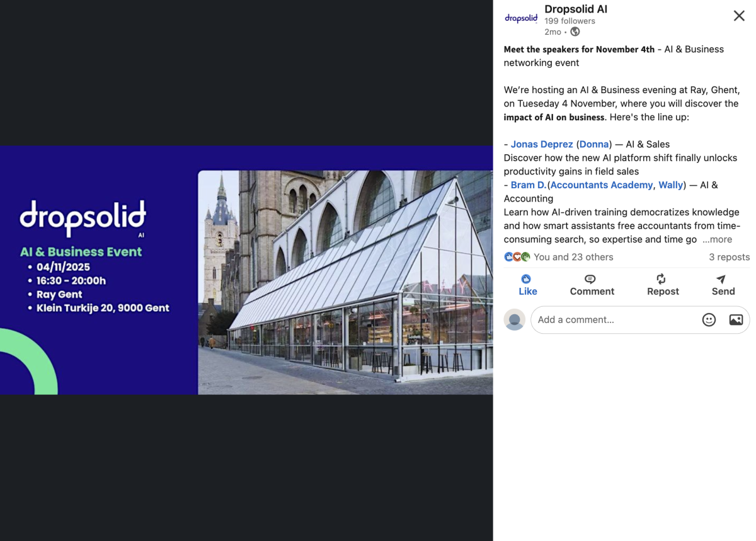Open the Dropsolid logo avatar in the header
The width and height of the screenshot is (756, 541).
[x=521, y=18]
